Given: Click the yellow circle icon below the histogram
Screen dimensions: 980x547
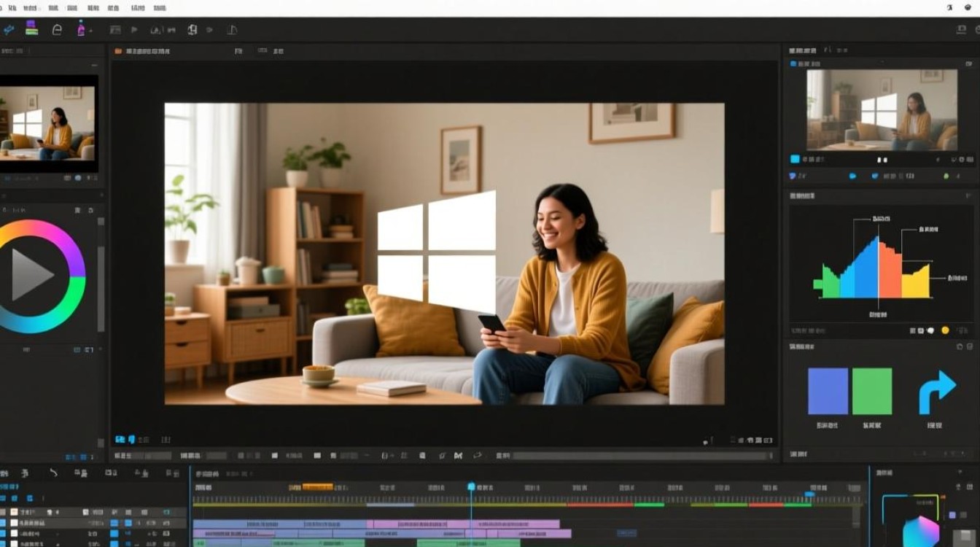Looking at the screenshot, I should [x=945, y=330].
